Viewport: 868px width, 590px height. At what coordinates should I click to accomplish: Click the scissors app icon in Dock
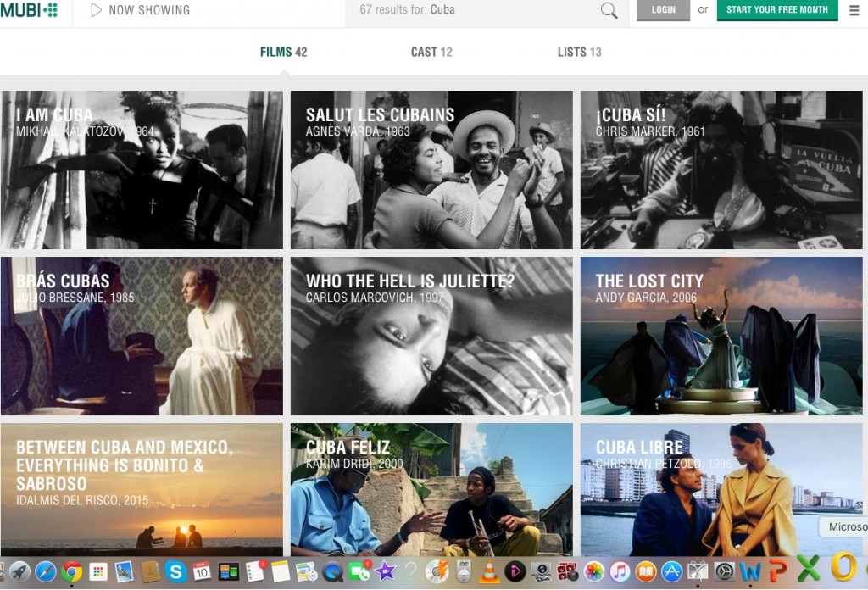click(x=698, y=571)
